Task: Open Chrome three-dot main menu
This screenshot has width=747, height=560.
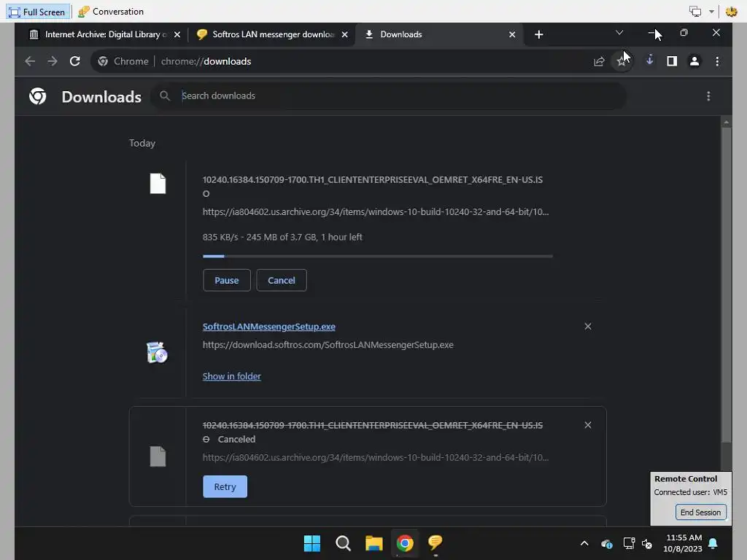Action: [717, 61]
